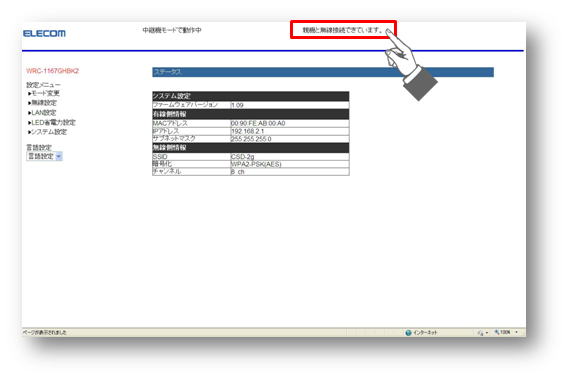The image size is (568, 379).
Task: Open the LAN設定 menu item
Action: (43, 113)
